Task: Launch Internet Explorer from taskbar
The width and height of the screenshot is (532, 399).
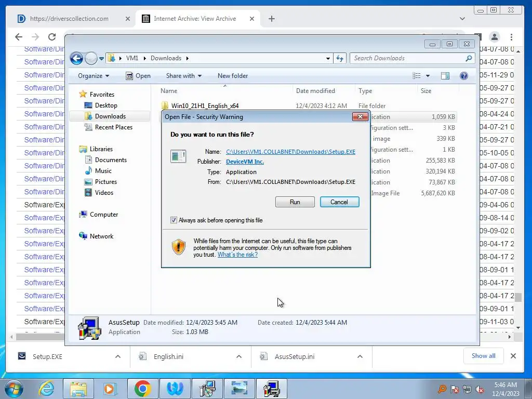Action: pos(46,389)
